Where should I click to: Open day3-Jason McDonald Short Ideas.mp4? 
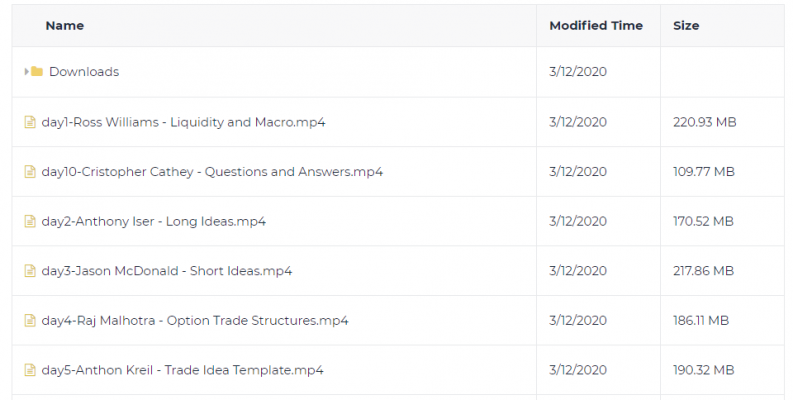coord(167,271)
